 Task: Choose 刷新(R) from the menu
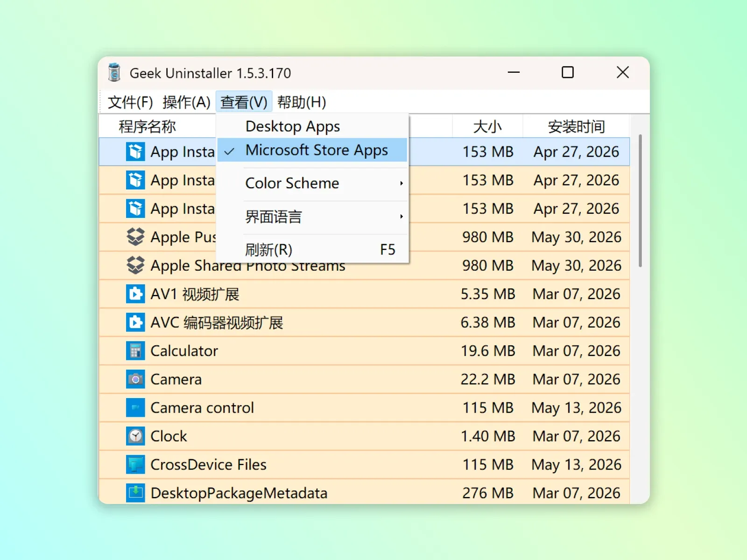click(312, 250)
